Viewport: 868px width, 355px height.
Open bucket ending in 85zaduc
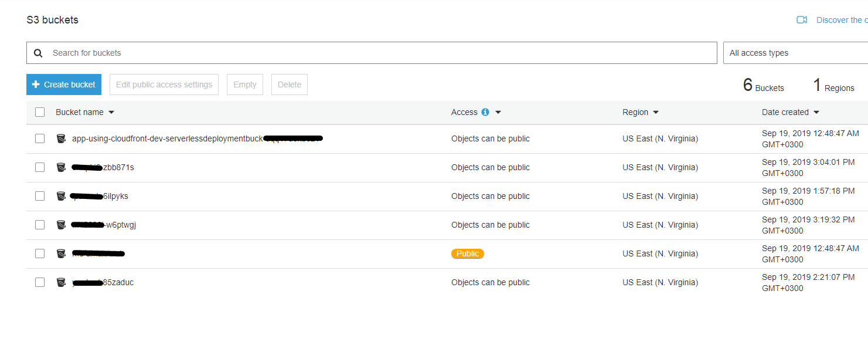(x=103, y=282)
